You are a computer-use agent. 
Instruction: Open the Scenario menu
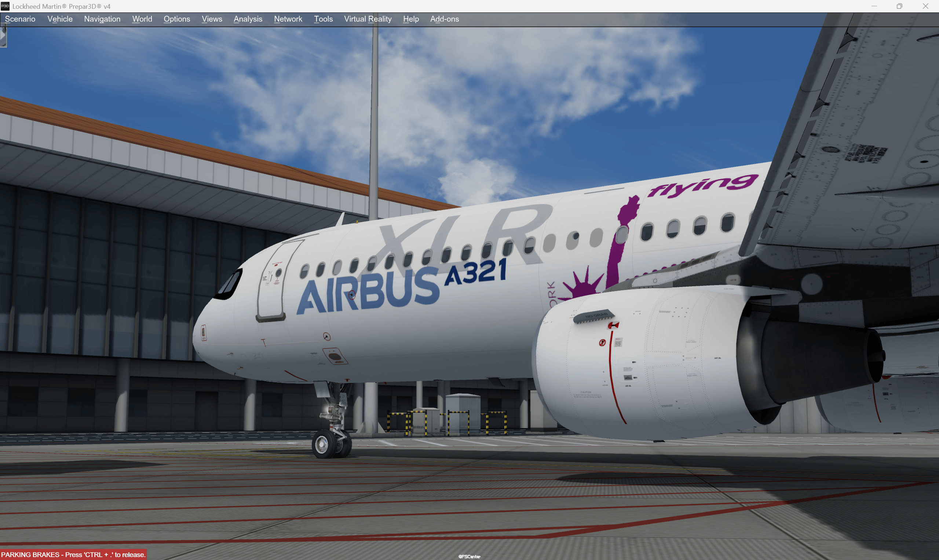[20, 19]
